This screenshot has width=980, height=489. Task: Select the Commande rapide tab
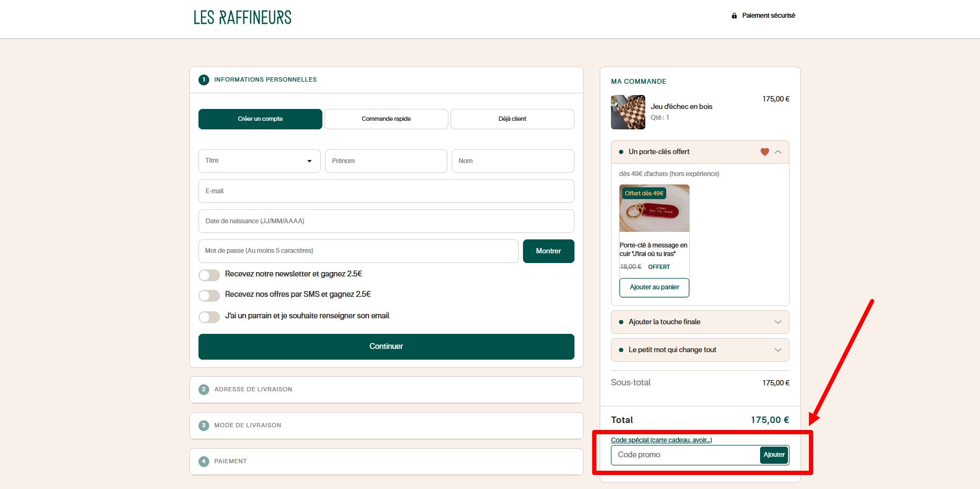(386, 119)
